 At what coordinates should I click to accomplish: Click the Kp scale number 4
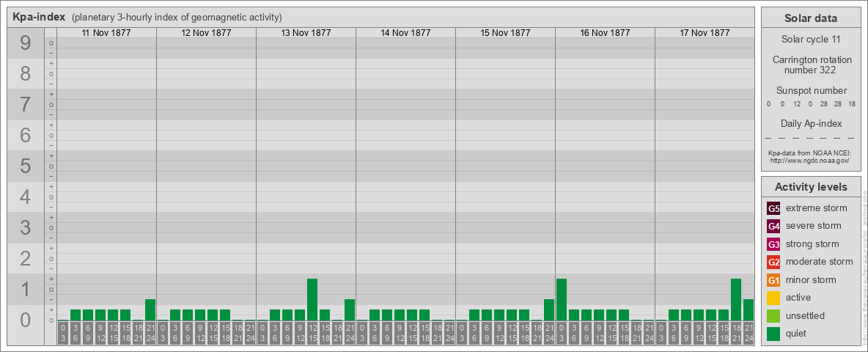[26, 197]
